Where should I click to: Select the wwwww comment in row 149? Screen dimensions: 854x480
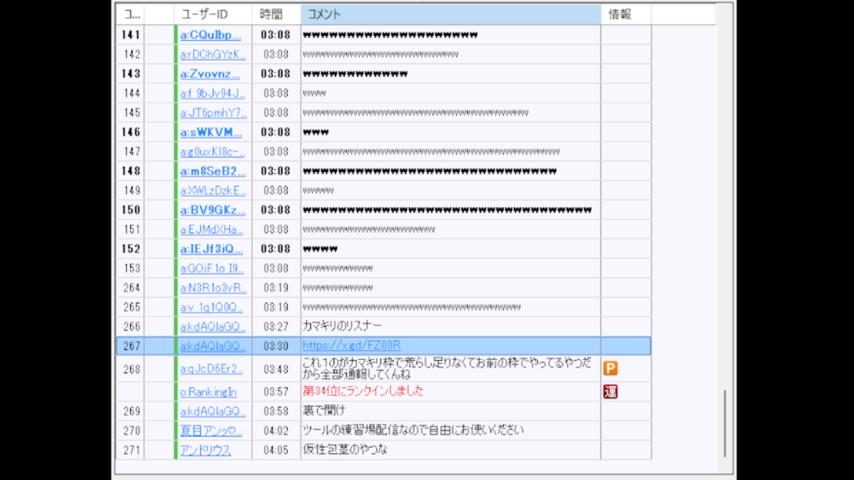point(318,191)
